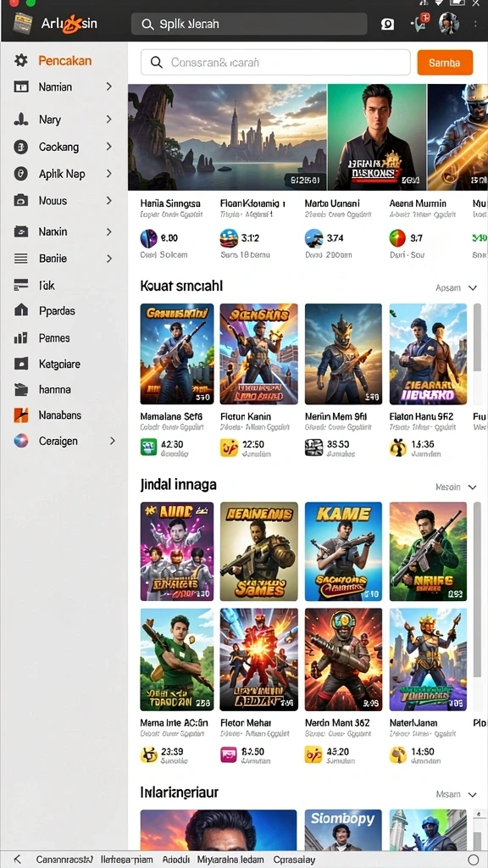Open the Mamalane Sef6 game title link
This screenshot has height=868, width=488.
[171, 415]
